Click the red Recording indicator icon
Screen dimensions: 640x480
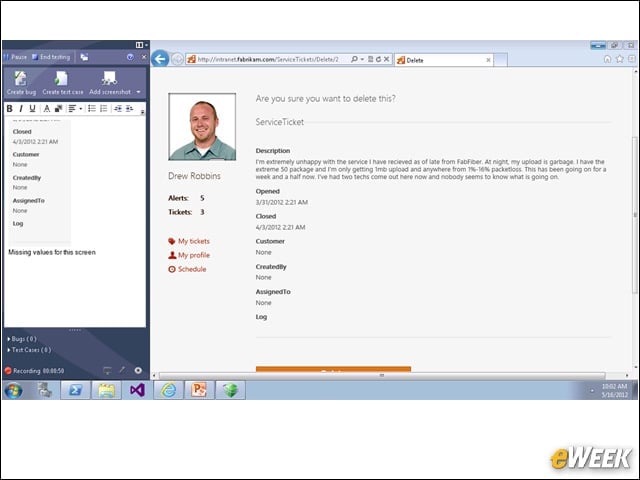pos(8,371)
